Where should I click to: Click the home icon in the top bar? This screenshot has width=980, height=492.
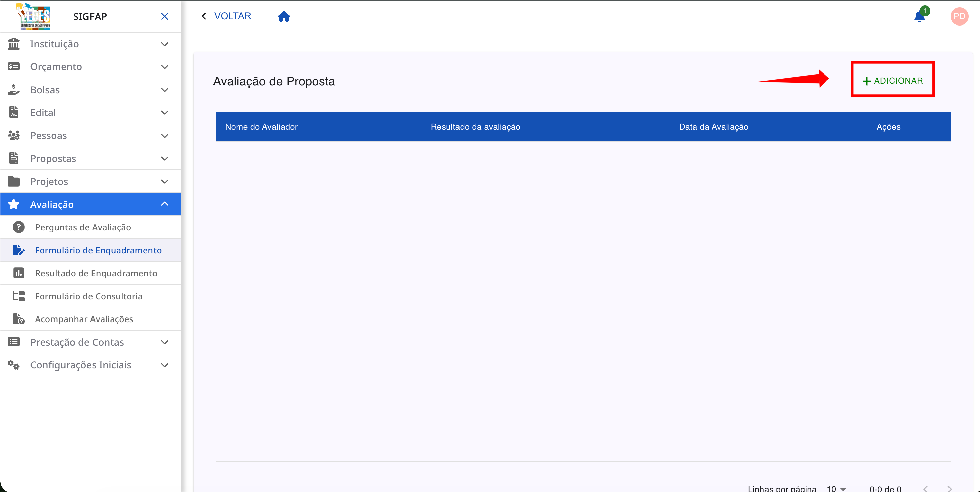(x=284, y=16)
